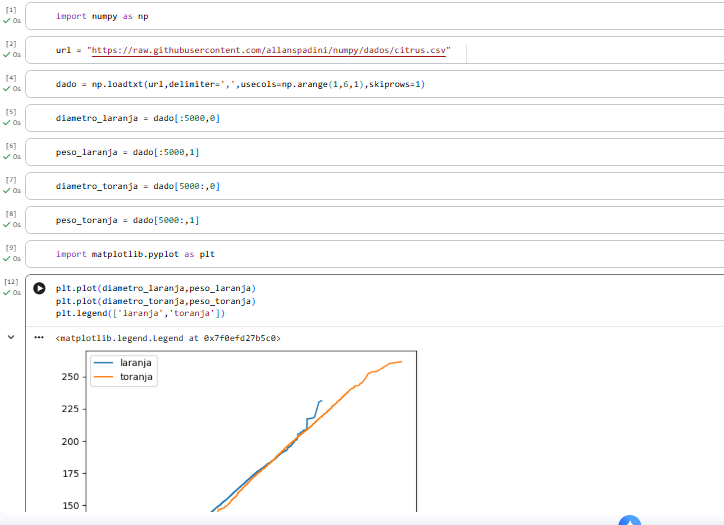The image size is (724, 525).
Task: Click the plt.plot diametro_toranja line
Action: pyautogui.click(x=156, y=301)
